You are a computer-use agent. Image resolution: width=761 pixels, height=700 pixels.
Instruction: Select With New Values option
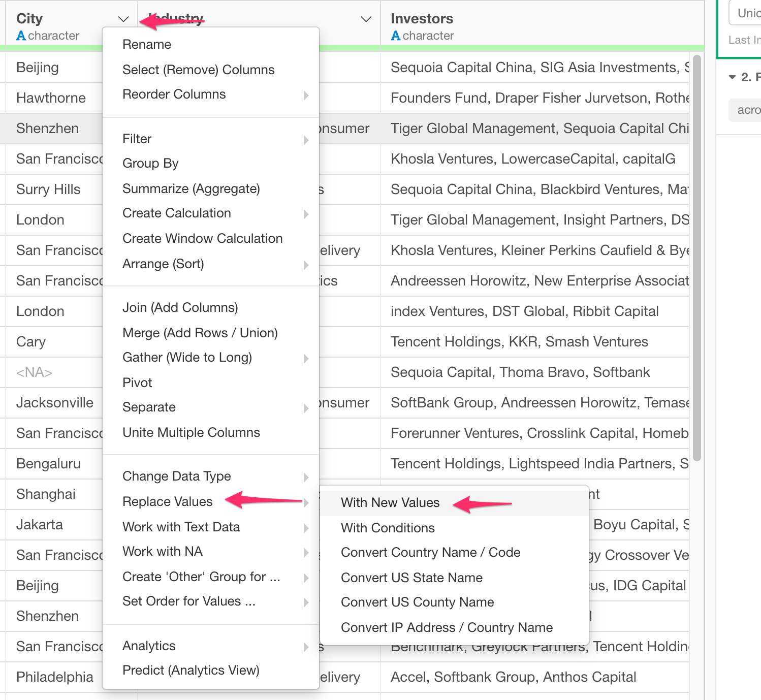point(455,503)
